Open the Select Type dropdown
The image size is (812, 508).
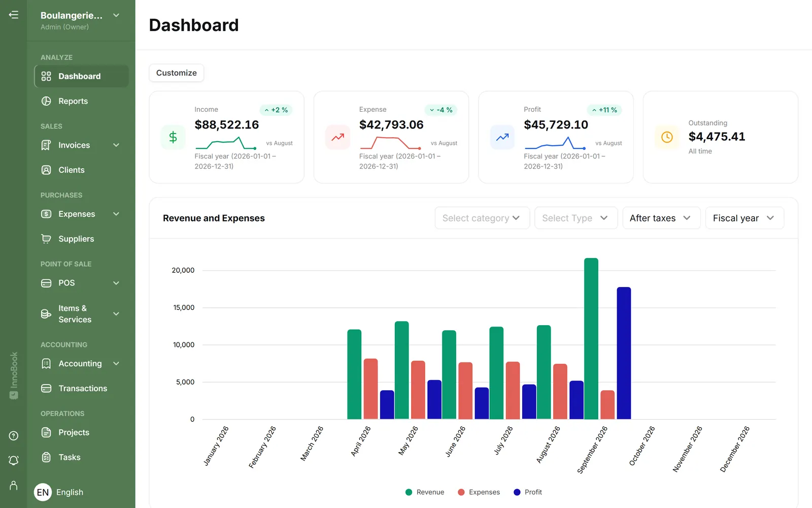pyautogui.click(x=576, y=218)
